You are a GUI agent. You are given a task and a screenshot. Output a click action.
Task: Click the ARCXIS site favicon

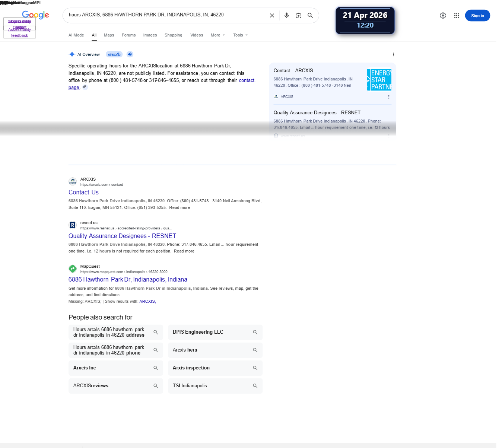(x=73, y=182)
